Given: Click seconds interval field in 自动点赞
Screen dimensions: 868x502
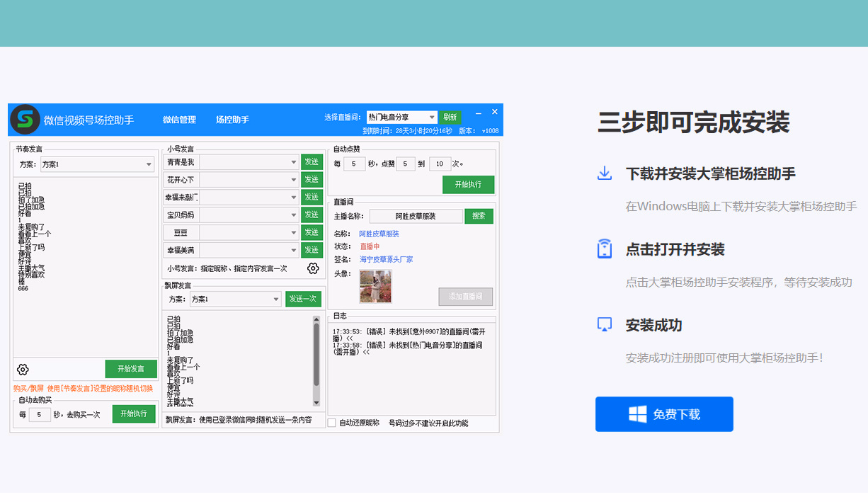Looking at the screenshot, I should [354, 164].
